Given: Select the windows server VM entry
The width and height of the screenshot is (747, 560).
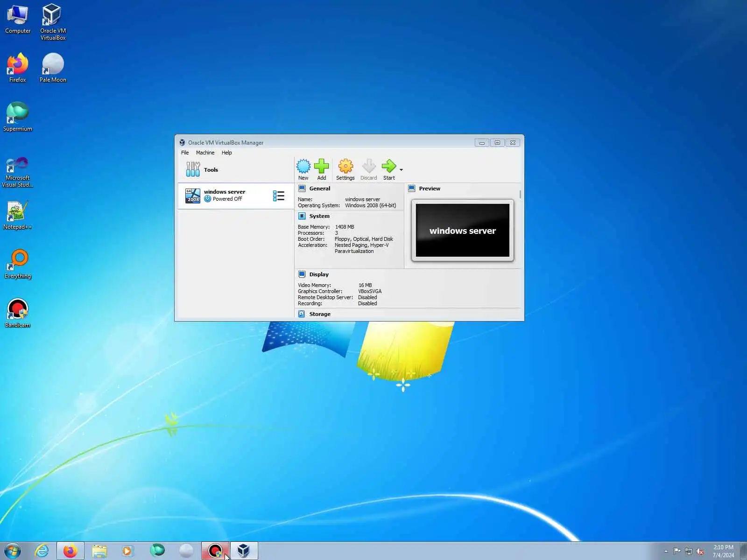Looking at the screenshot, I should (236, 196).
